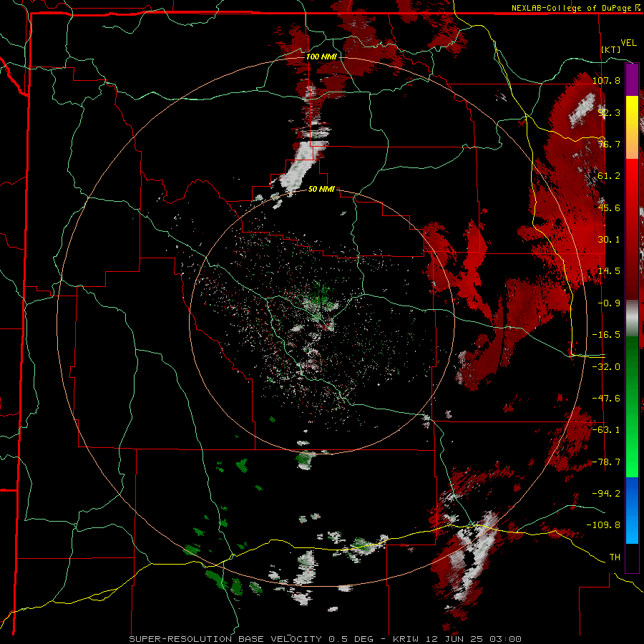The height and width of the screenshot is (644, 644).
Task: Click the 100 NMI range ring label
Action: [321, 57]
